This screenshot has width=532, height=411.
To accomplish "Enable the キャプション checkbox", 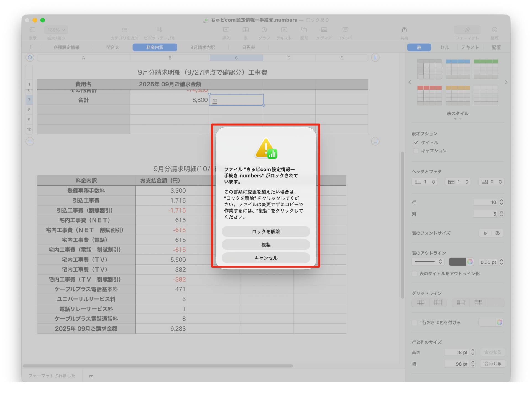I will [416, 151].
